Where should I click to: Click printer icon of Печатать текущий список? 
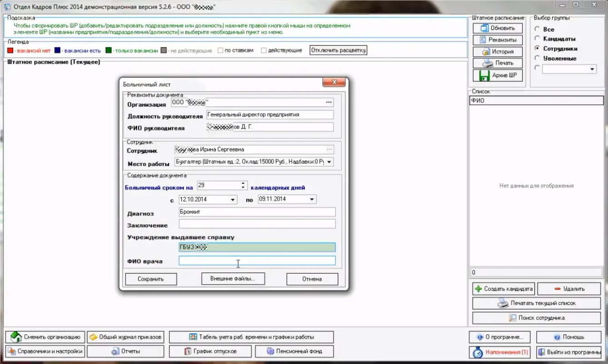coord(503,303)
